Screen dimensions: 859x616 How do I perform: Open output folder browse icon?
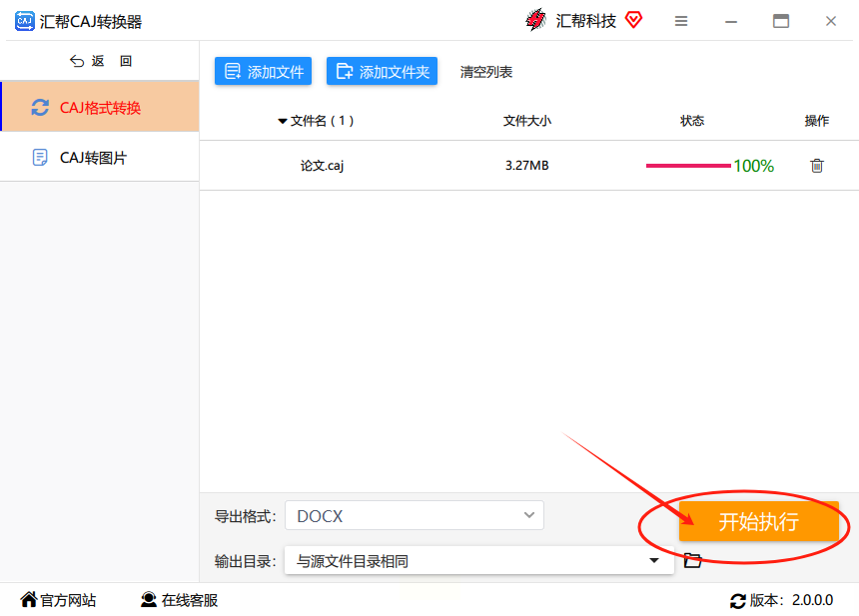coord(693,560)
